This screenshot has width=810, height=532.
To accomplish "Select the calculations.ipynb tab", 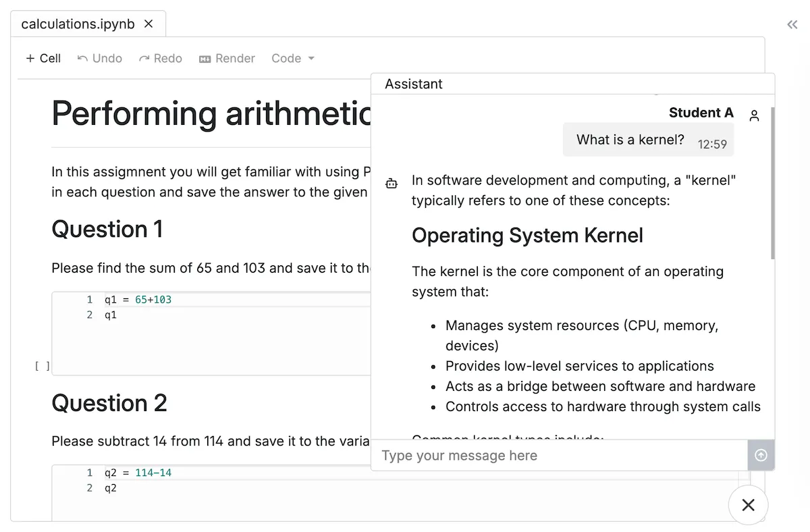I will point(88,24).
